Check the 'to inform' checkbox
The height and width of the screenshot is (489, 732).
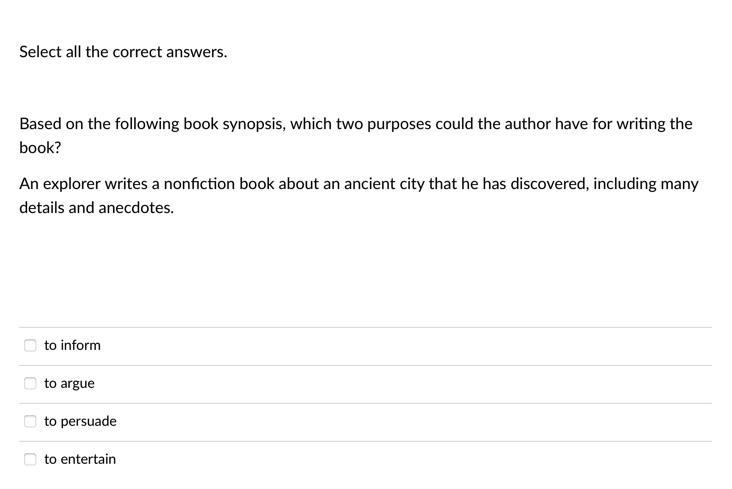click(30, 345)
